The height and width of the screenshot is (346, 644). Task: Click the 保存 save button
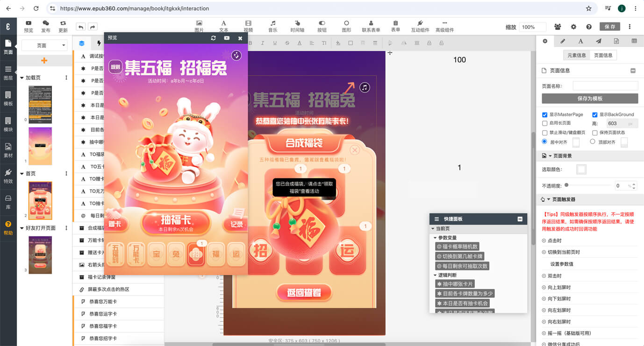click(x=610, y=27)
